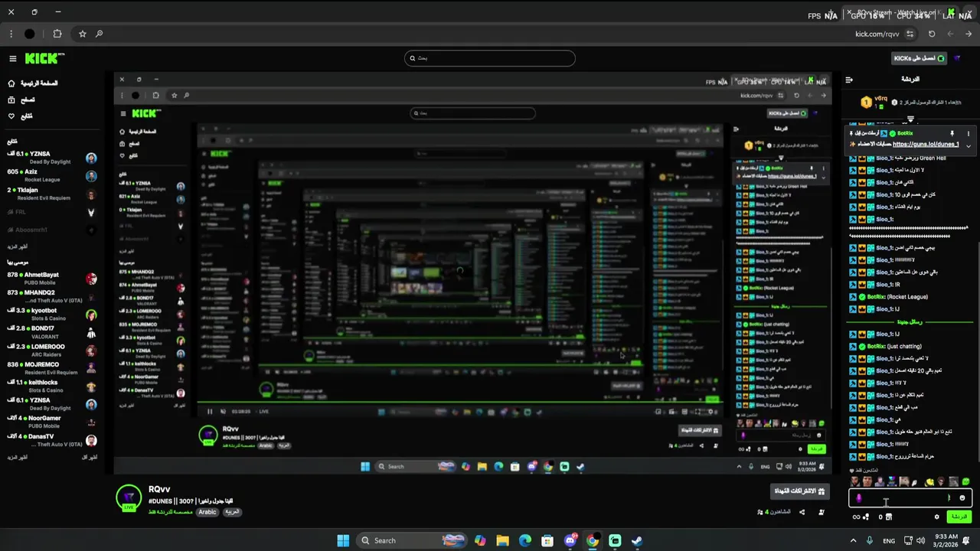
Task: Open DanasTV Theft Auto V channel
Action: pyautogui.click(x=52, y=440)
